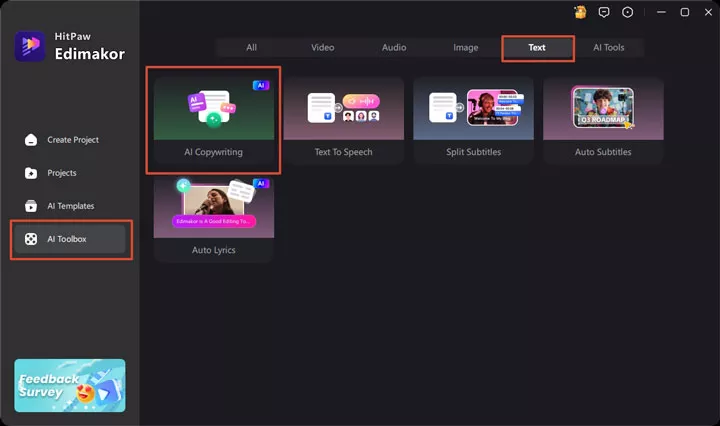Minimize the Edimakor window
The height and width of the screenshot is (426, 720).
pos(661,12)
